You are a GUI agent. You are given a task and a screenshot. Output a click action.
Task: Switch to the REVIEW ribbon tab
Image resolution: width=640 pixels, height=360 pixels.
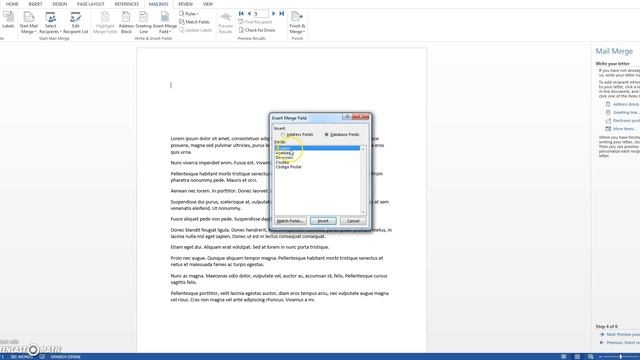(185, 4)
